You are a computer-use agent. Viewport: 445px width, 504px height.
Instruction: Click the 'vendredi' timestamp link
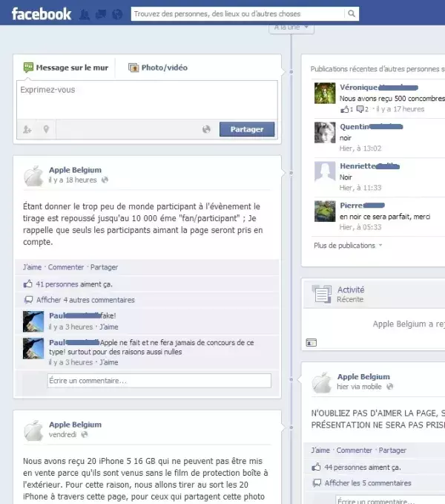click(62, 434)
